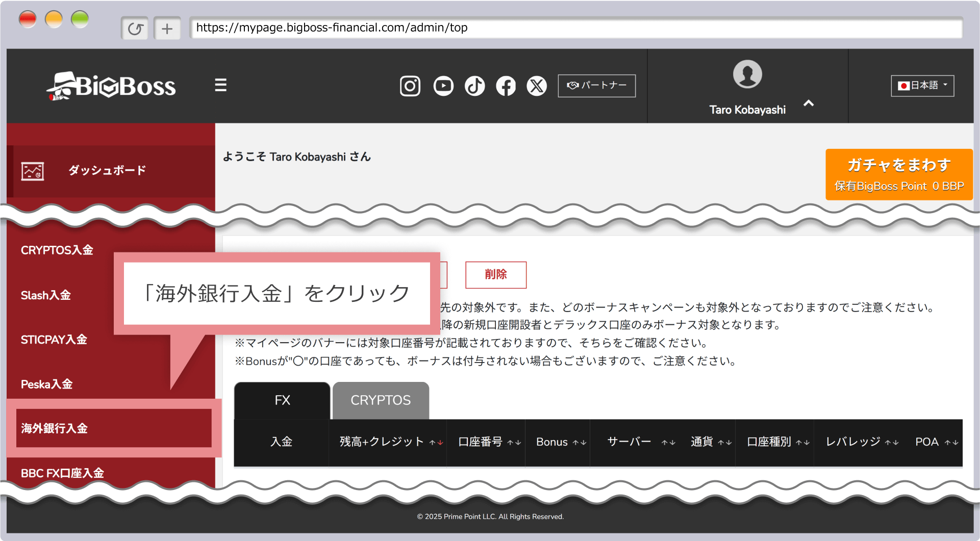Open a new tab with plus button
The height and width of the screenshot is (541, 980).
[167, 29]
